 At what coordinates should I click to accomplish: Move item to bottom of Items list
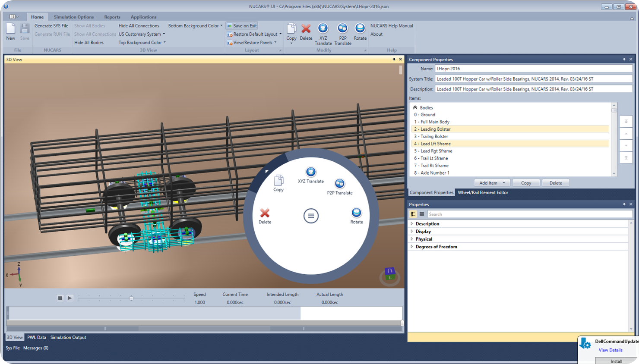click(x=626, y=158)
